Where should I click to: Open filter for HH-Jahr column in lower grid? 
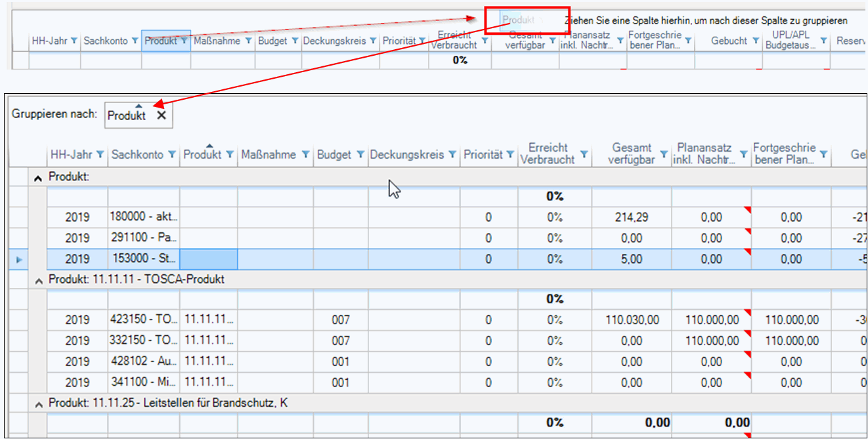pos(100,155)
